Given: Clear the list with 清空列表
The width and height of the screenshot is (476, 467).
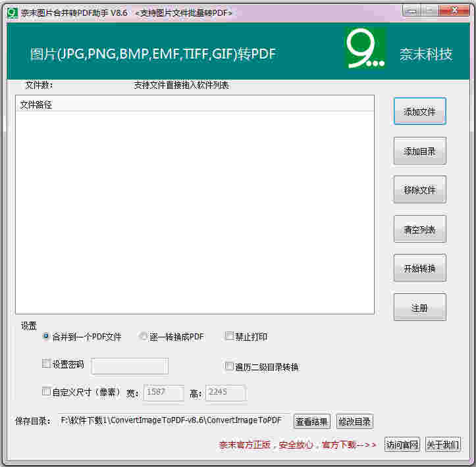Looking at the screenshot, I should coord(419,230).
